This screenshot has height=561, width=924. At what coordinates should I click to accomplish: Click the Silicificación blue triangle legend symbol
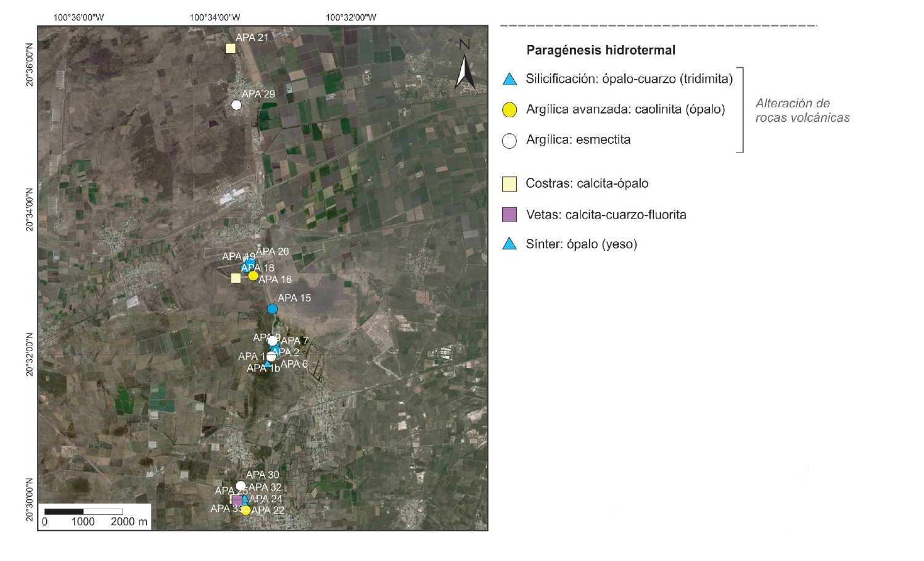pos(509,80)
